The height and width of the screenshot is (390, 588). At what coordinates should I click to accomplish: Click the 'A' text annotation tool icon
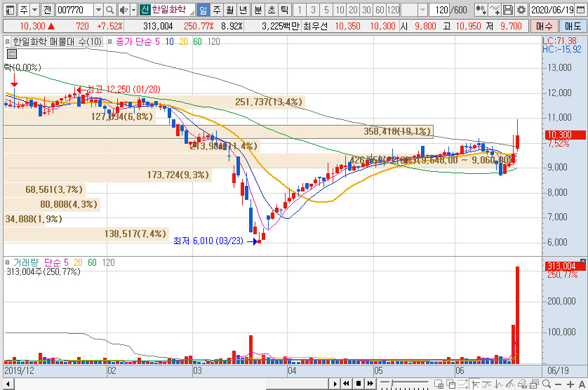point(582,384)
